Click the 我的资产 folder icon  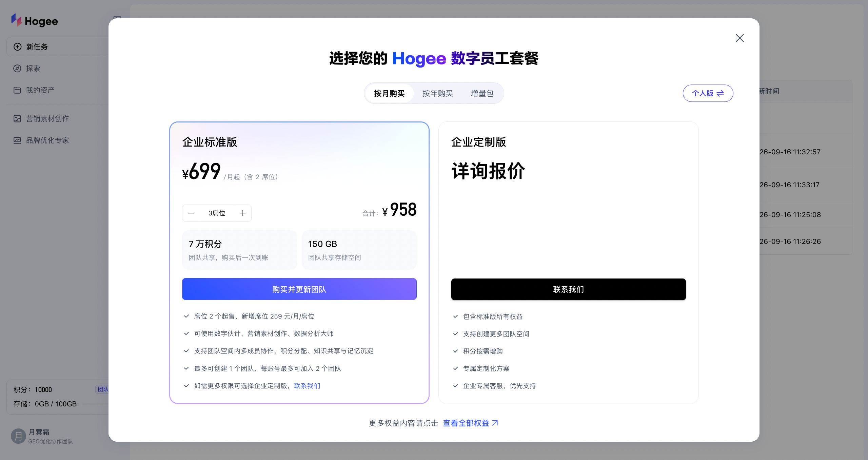(x=17, y=90)
